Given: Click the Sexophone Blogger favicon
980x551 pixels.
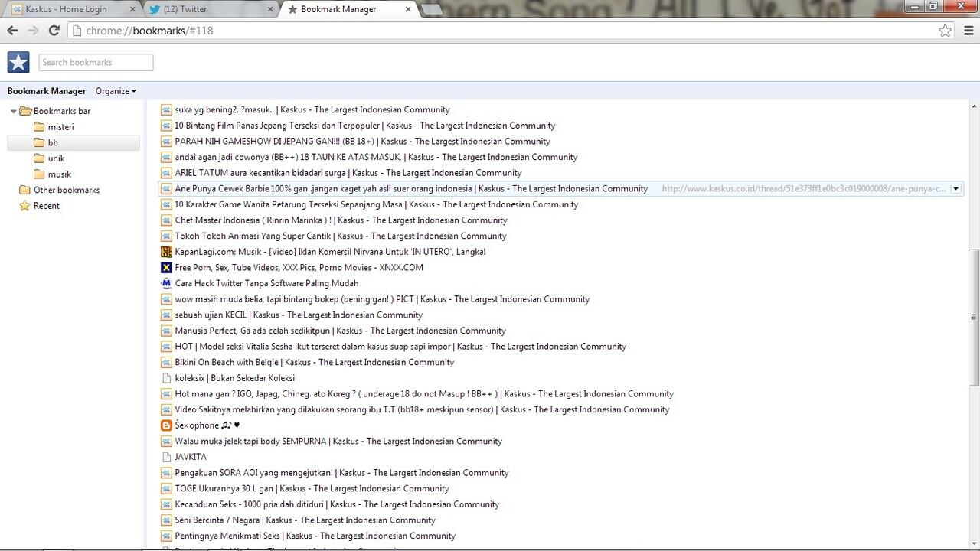Looking at the screenshot, I should 166,425.
